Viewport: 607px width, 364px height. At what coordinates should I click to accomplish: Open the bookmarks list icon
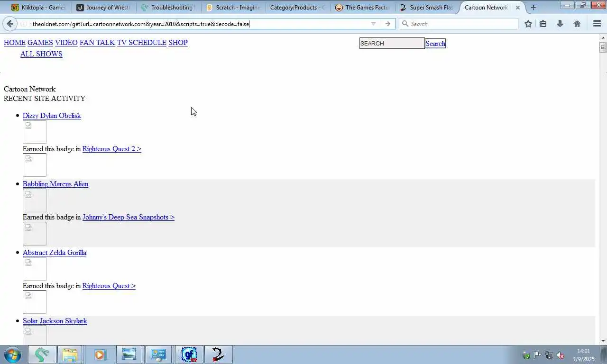[543, 24]
